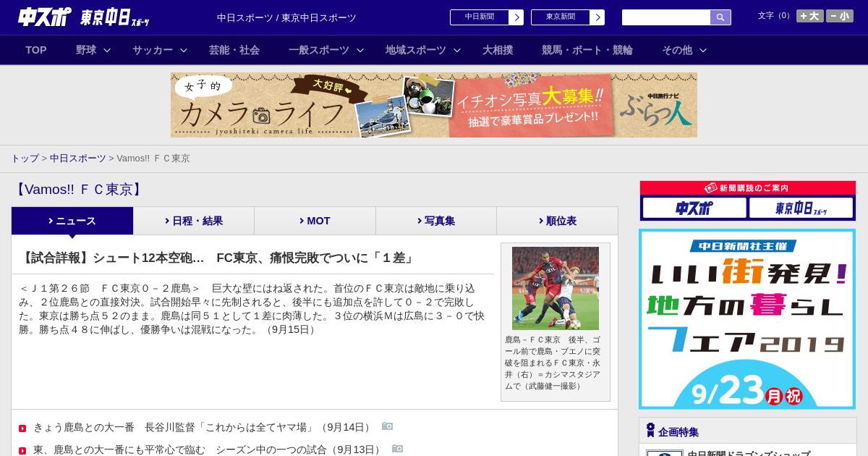Image resolution: width=868 pixels, height=456 pixels.
Task: Switch to the 順位表 tab
Action: click(557, 221)
